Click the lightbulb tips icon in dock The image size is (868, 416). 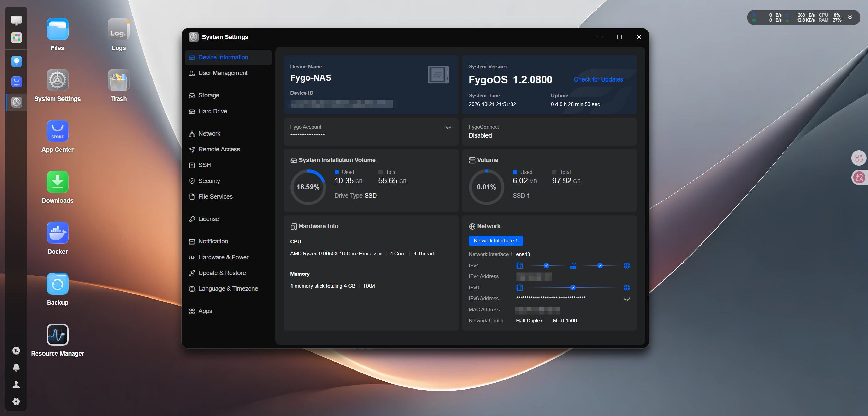point(16,61)
